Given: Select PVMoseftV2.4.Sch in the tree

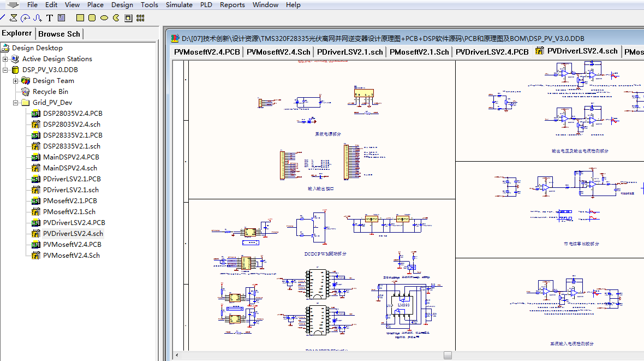Looking at the screenshot, I should click(x=71, y=256).
